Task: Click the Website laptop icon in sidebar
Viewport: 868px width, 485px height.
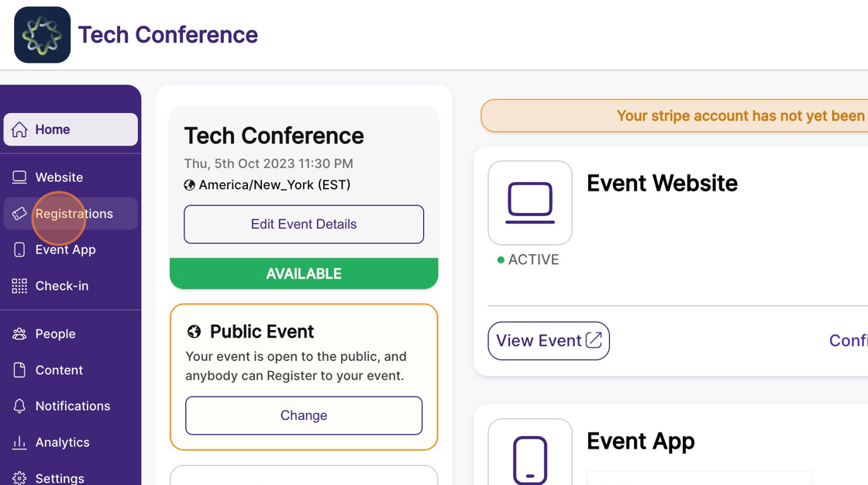Action: click(19, 177)
